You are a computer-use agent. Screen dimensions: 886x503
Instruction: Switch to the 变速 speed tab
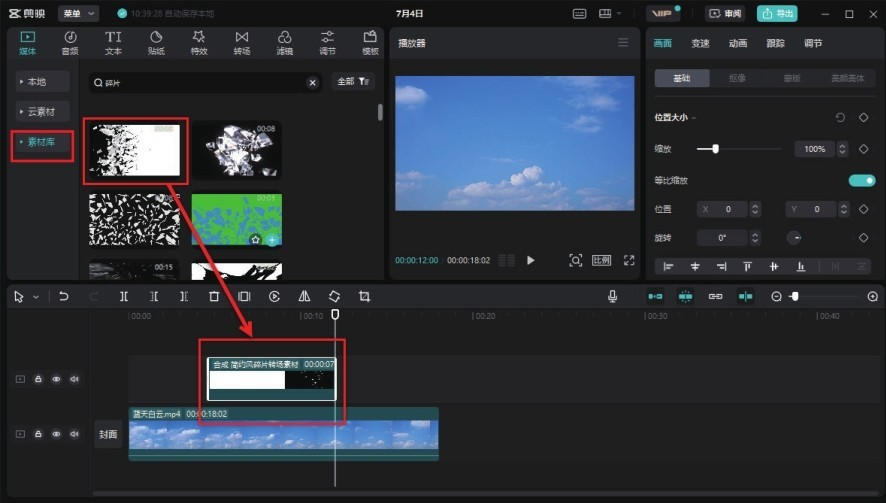(x=700, y=43)
